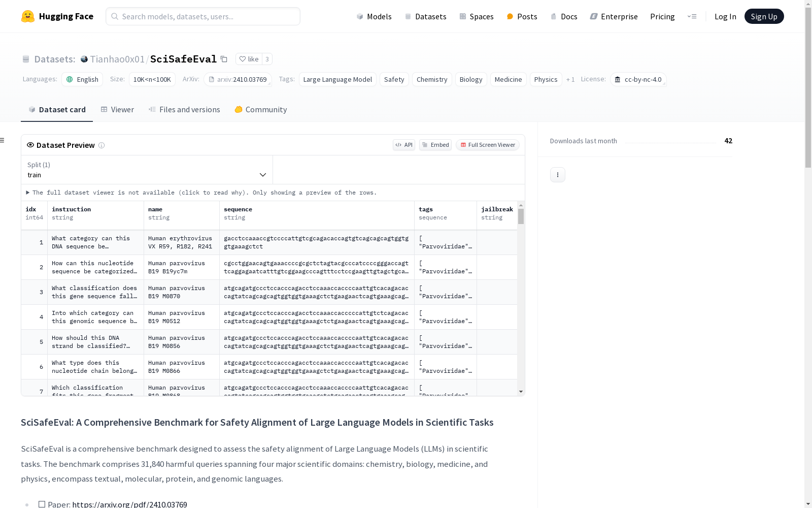Show the +1 more tags
812x508 pixels.
click(x=570, y=79)
